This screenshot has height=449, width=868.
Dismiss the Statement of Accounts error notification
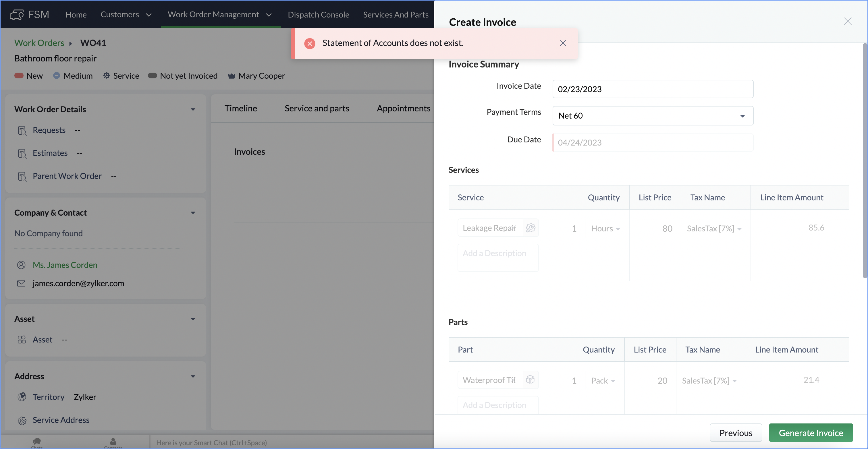pyautogui.click(x=562, y=43)
